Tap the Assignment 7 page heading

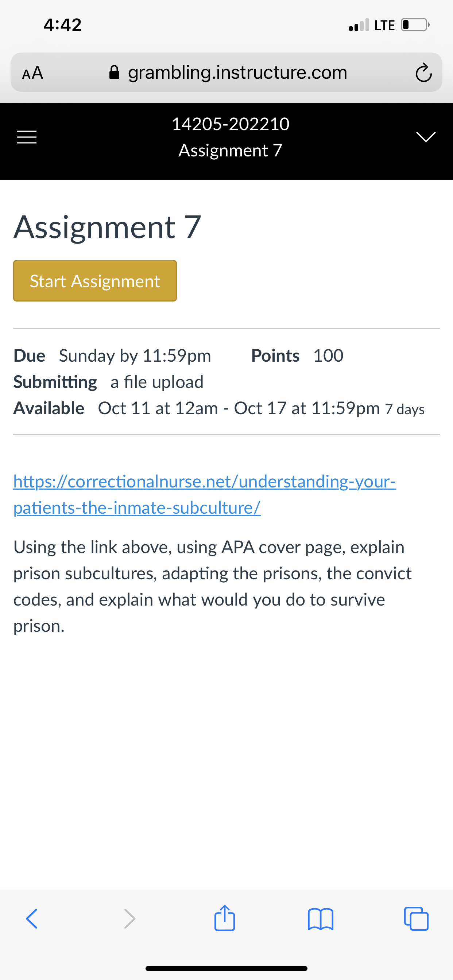107,227
